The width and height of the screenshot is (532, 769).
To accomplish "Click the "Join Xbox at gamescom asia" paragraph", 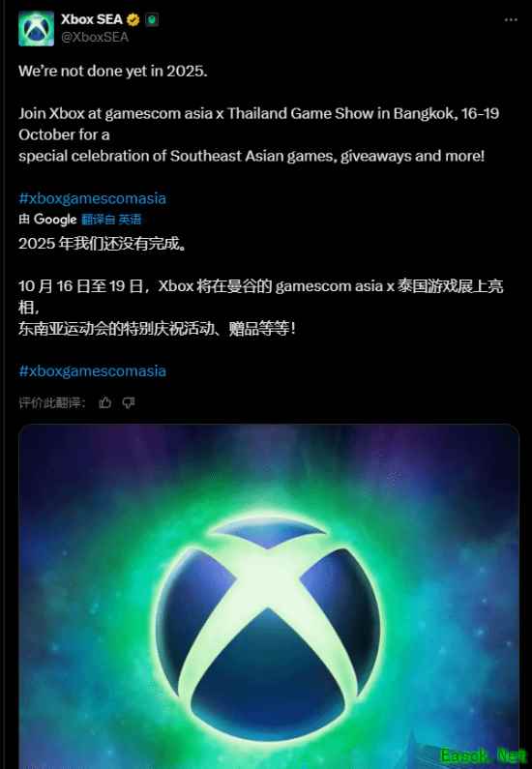I will click(x=259, y=134).
